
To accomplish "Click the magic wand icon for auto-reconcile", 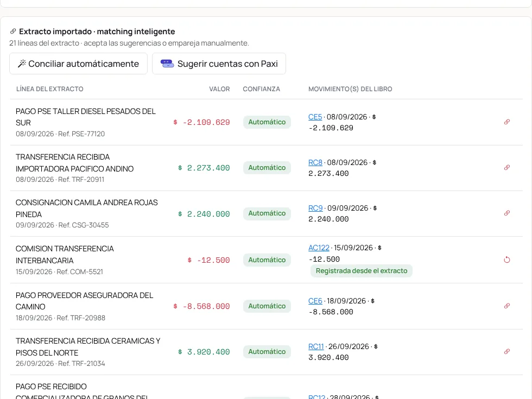I will coord(22,64).
